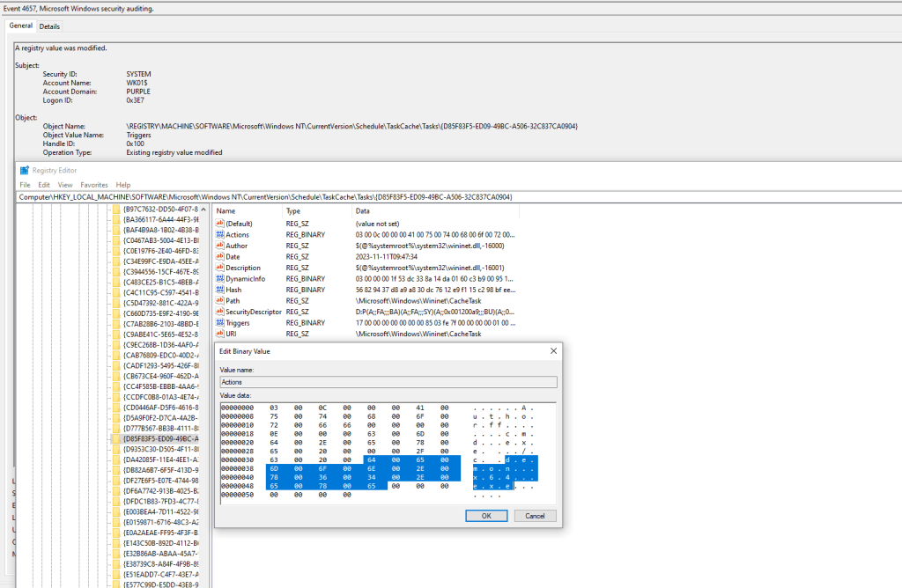Click the Registry Editor app icon

(25, 170)
